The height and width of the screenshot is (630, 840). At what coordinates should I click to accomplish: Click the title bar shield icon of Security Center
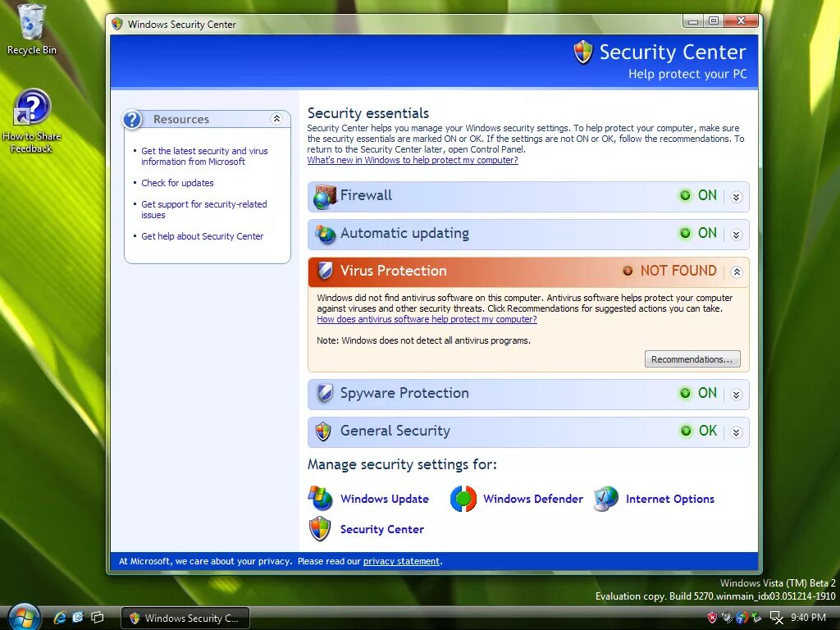[116, 24]
